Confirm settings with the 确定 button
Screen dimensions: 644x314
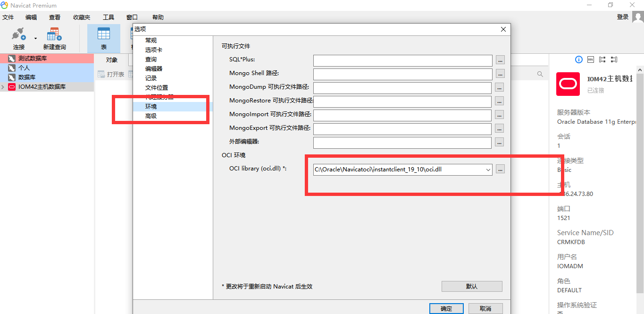pyautogui.click(x=446, y=308)
